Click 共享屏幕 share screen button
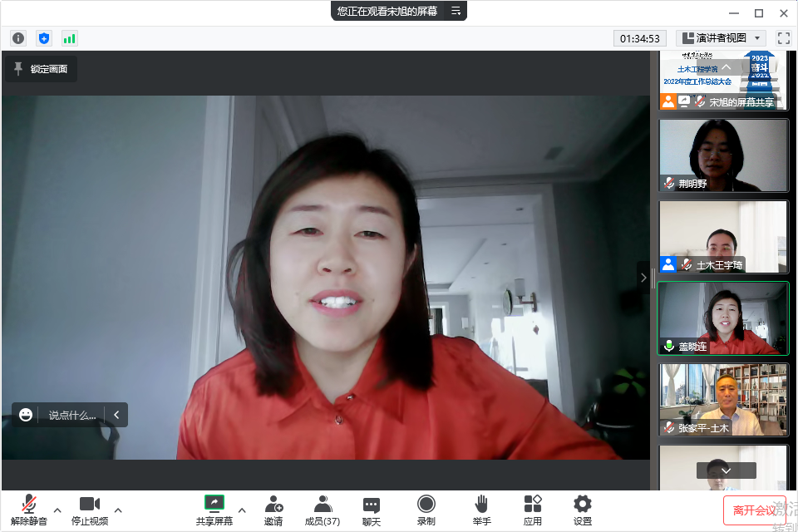Viewport: 798px width, 532px height. coord(214,510)
